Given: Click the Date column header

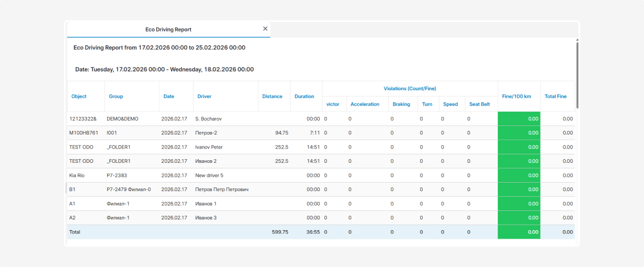Looking at the screenshot, I should 168,97.
